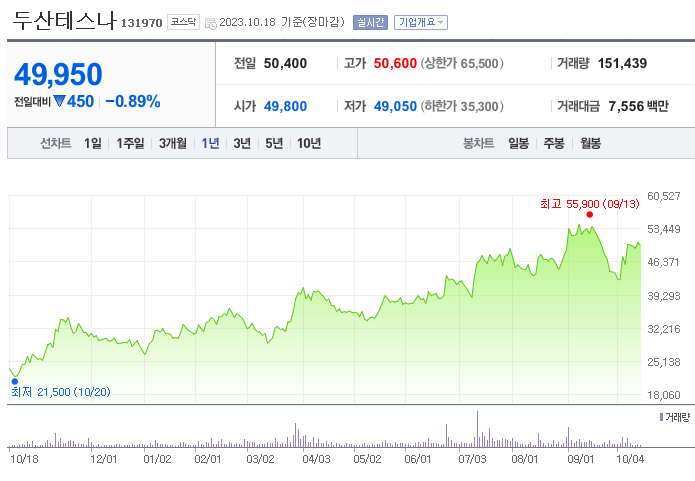Click the red highest price marker dot
This screenshot has height=481, width=695.
pyautogui.click(x=590, y=215)
